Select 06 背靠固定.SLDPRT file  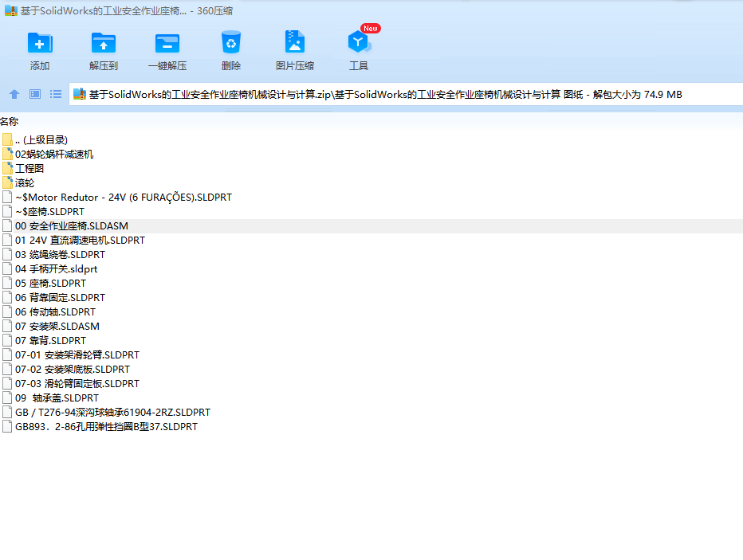(60, 298)
